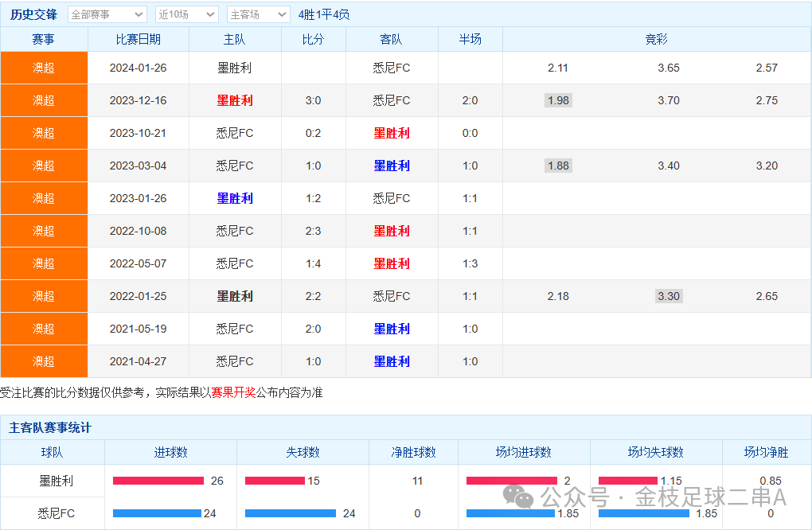Click the 净胜球数 value 11
Screen dimensions: 812x530
click(417, 481)
